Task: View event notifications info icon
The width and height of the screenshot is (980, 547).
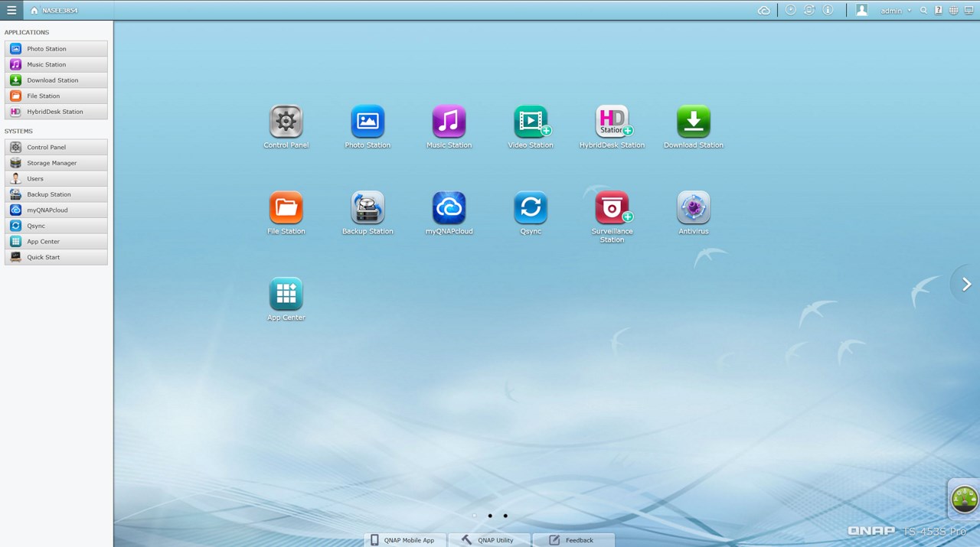Action: [828, 10]
